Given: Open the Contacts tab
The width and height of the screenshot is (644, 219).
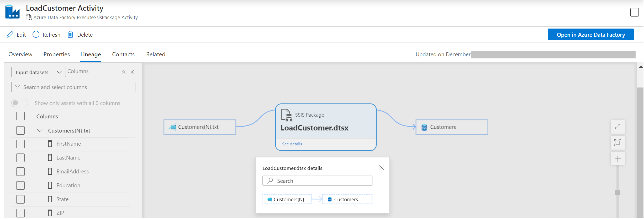Looking at the screenshot, I should click(123, 54).
